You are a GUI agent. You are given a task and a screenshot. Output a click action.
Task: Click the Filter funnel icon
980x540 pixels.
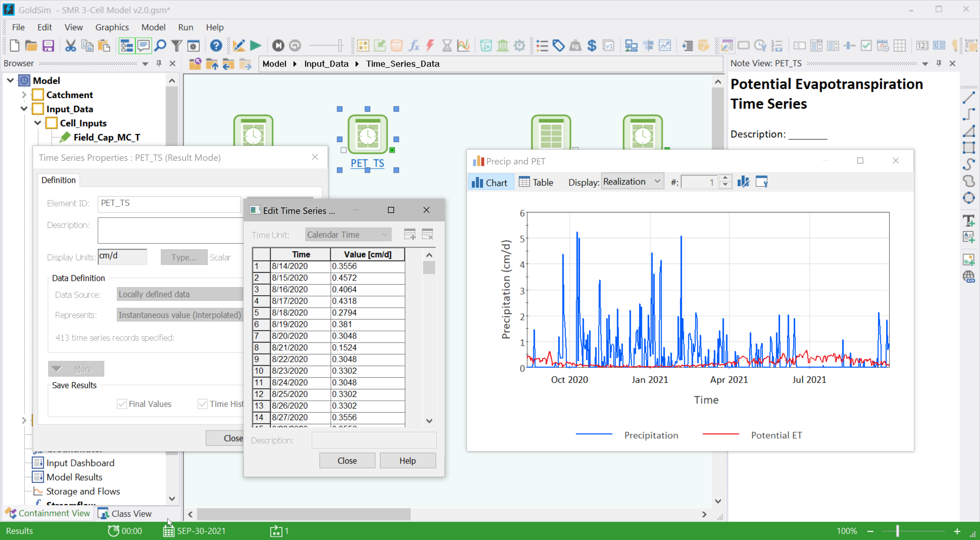(x=176, y=46)
